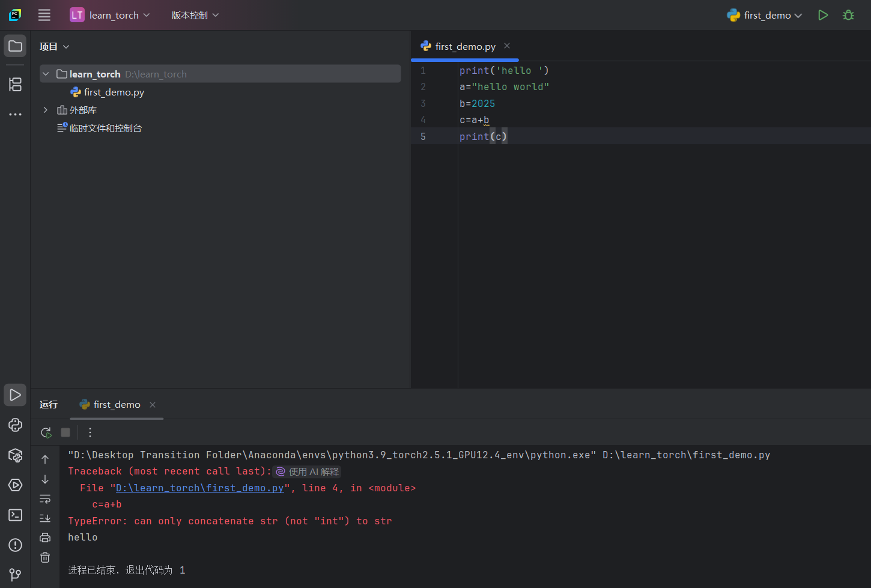The width and height of the screenshot is (871, 588).
Task: Open the Problems panel
Action: click(15, 545)
